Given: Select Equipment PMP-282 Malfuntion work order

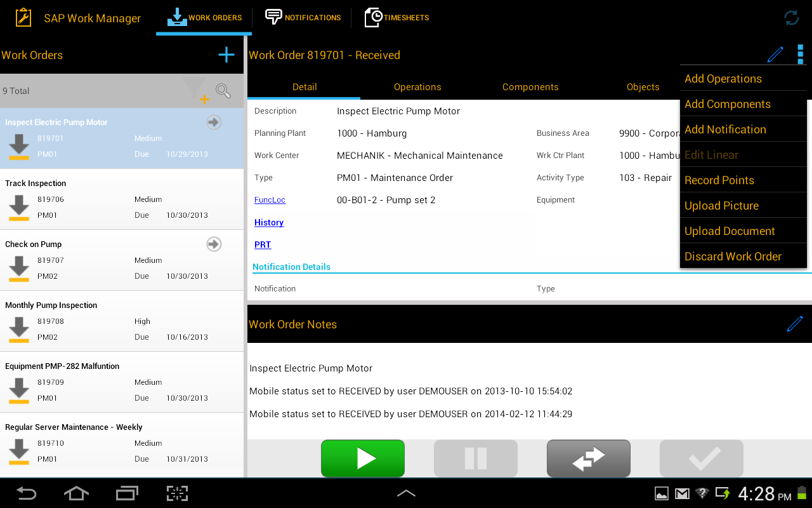Looking at the screenshot, I should coord(122,382).
